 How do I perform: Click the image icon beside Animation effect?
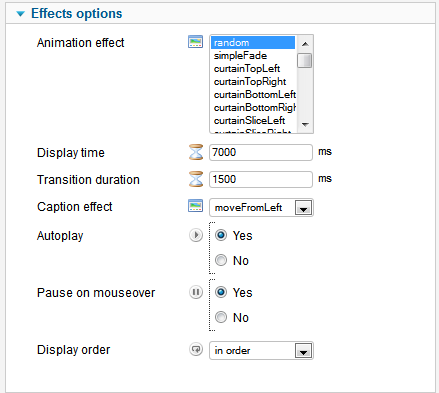195,42
